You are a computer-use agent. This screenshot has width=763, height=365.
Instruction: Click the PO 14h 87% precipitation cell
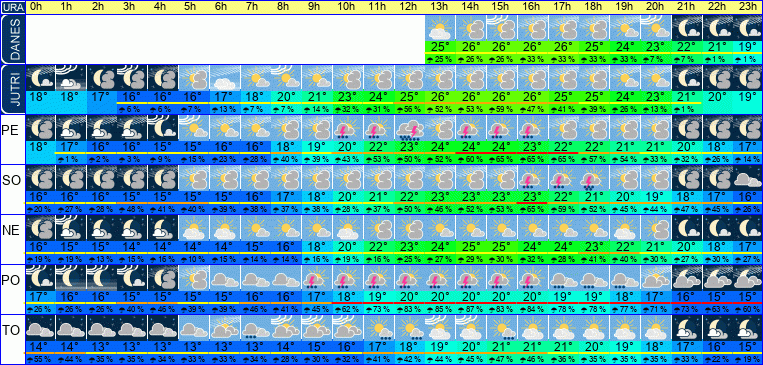tap(471, 310)
